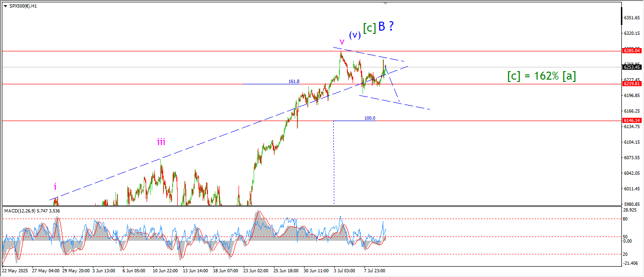
Task: Select the blue '(v)' wave label
Action: (355, 35)
